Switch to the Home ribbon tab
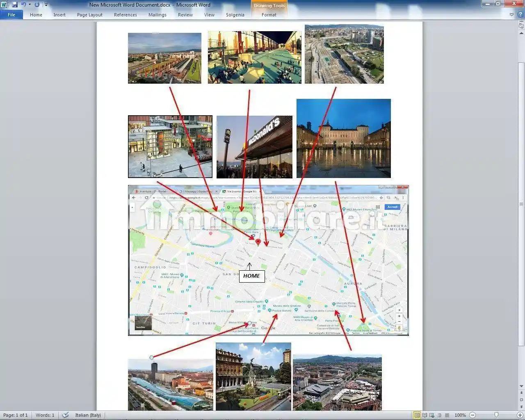Image resolution: width=525 pixels, height=420 pixels. (36, 15)
